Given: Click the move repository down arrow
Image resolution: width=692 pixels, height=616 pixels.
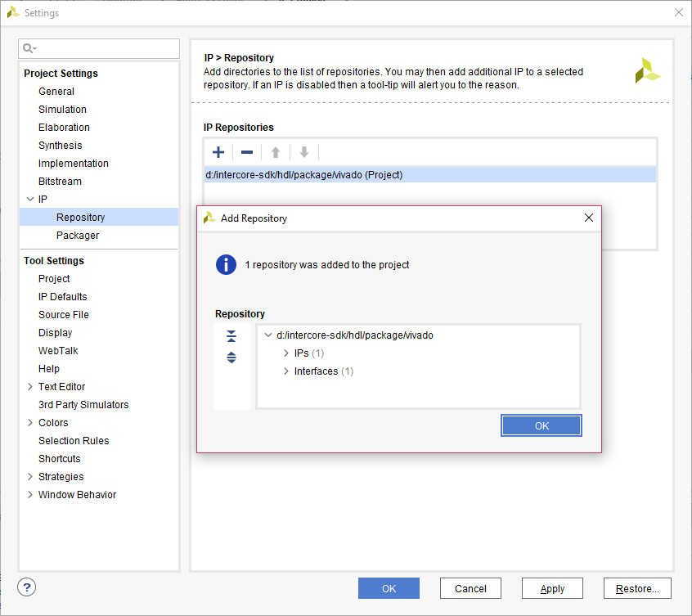Looking at the screenshot, I should tap(304, 152).
